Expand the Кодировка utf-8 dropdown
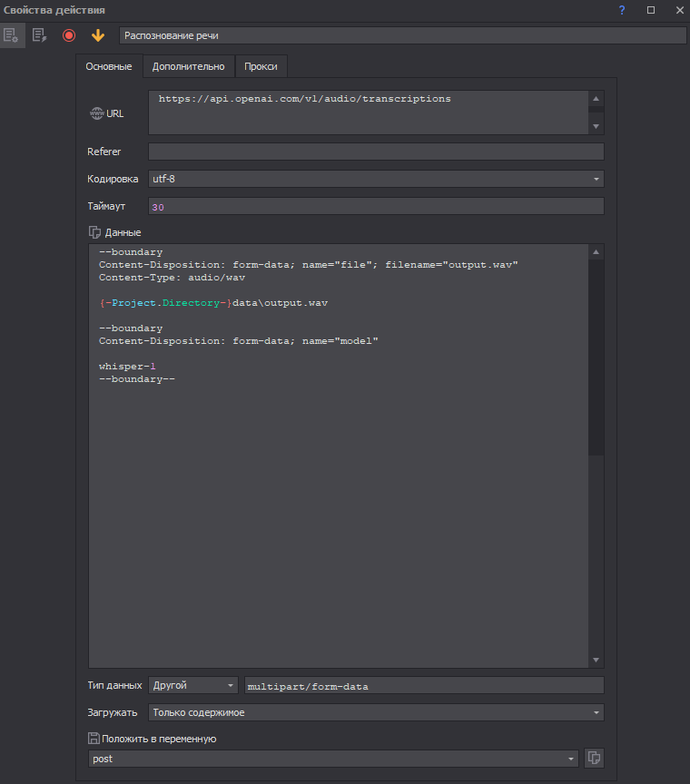The width and height of the screenshot is (690, 784). pyautogui.click(x=376, y=179)
